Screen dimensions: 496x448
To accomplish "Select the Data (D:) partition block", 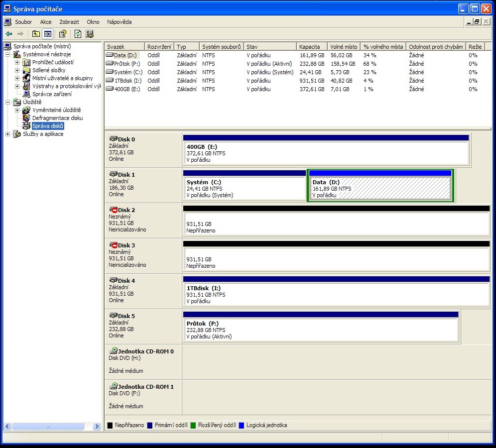I will point(380,189).
